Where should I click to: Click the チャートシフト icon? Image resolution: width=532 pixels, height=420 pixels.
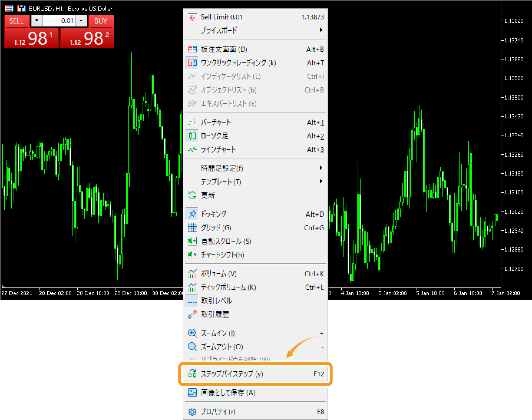tap(192, 255)
